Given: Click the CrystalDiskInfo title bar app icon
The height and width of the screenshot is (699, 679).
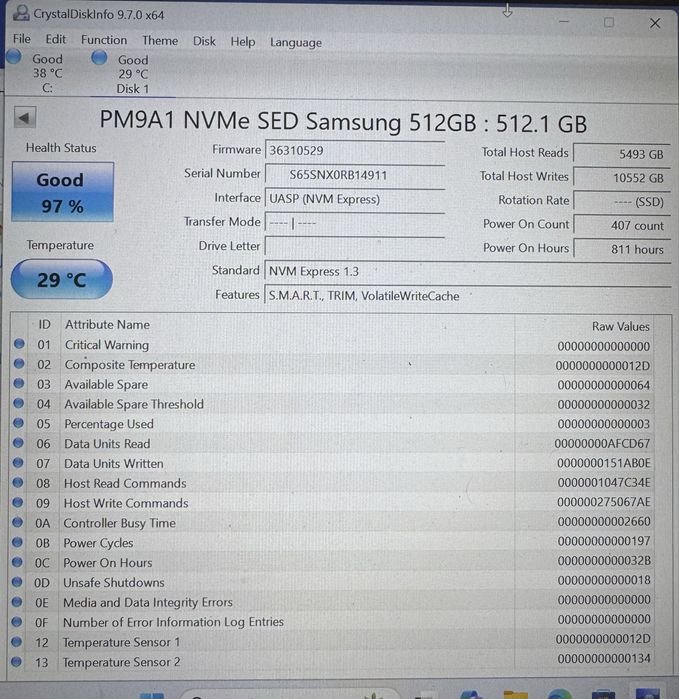Looking at the screenshot, I should tap(21, 13).
